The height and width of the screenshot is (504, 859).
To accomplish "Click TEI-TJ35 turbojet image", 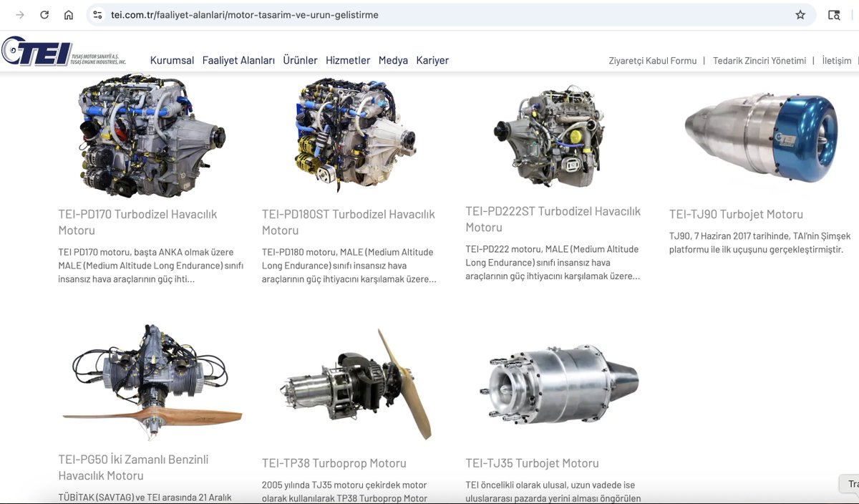I will click(x=558, y=384).
